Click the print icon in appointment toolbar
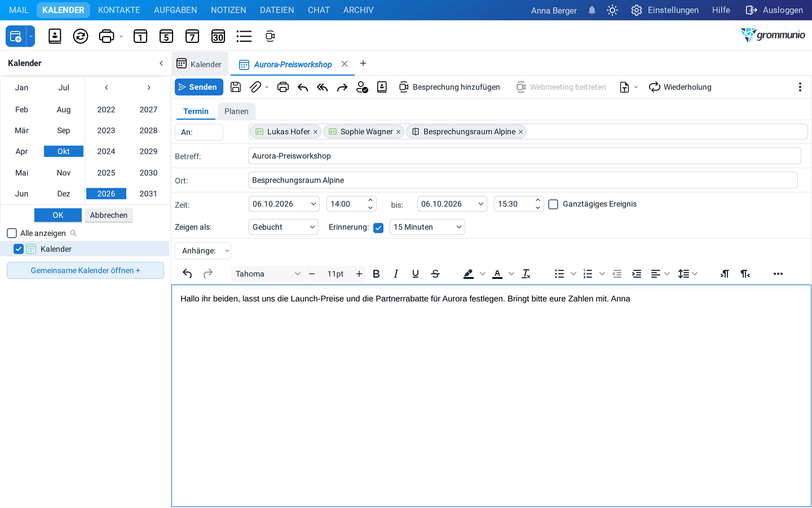The width and height of the screenshot is (812, 508). tap(283, 87)
